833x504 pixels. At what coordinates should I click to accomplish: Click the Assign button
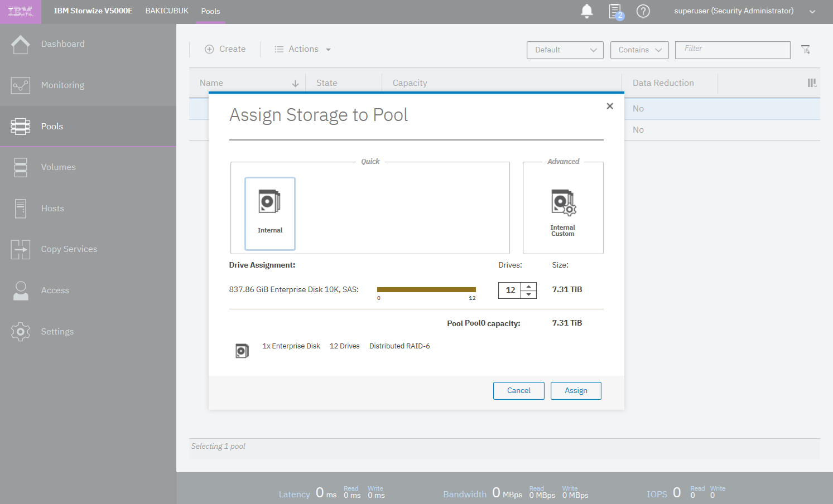click(576, 391)
